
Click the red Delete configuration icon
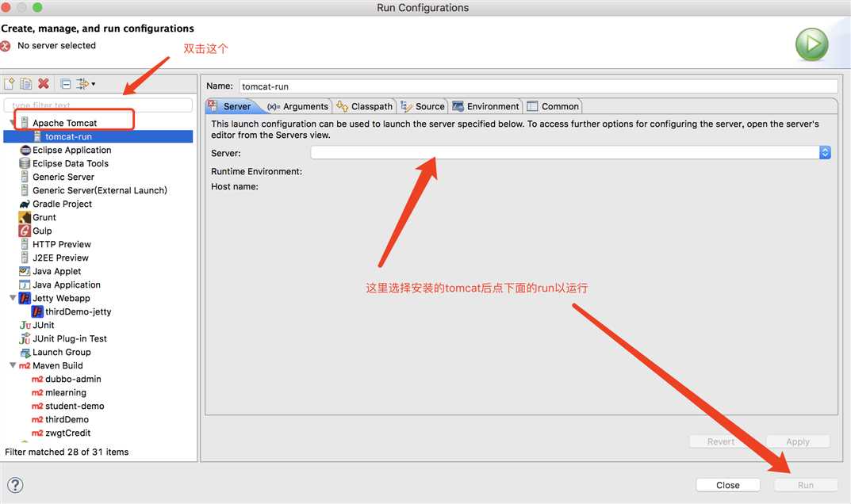point(44,83)
